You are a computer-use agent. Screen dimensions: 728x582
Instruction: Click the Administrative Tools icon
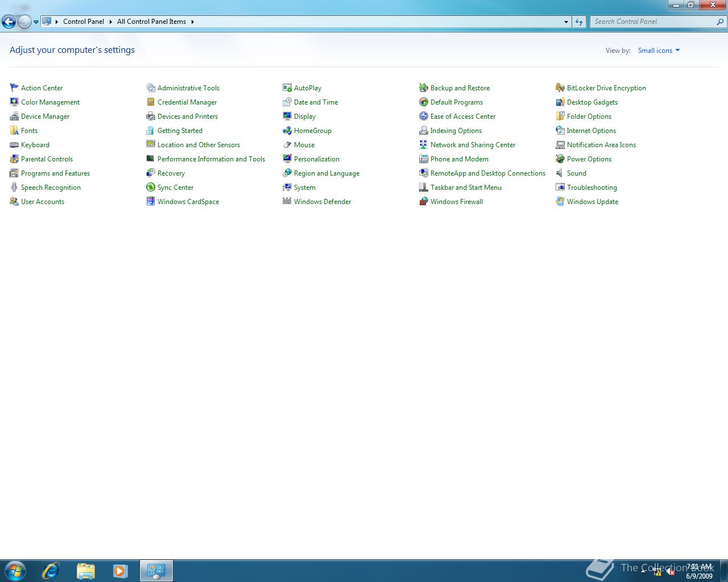coord(151,88)
